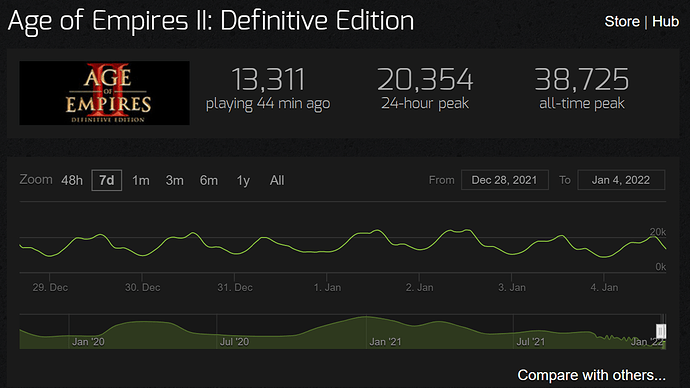Select the 48h zoom range
The image size is (690, 388).
tap(72, 180)
